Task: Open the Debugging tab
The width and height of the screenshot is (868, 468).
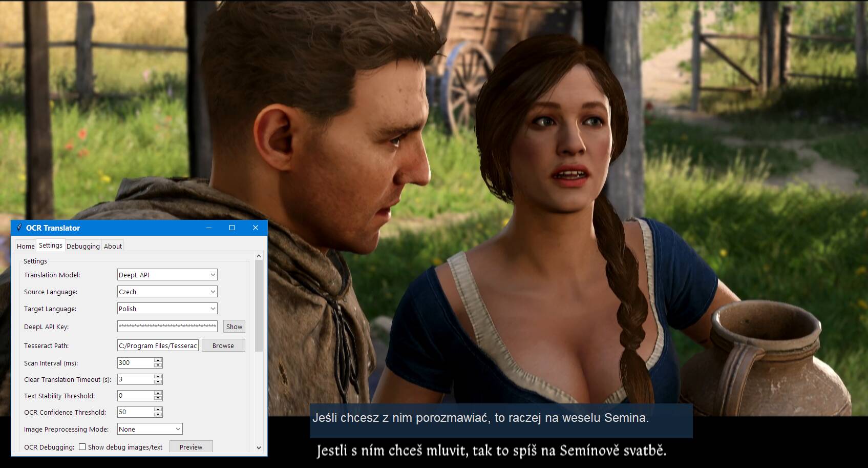Action: (83, 246)
